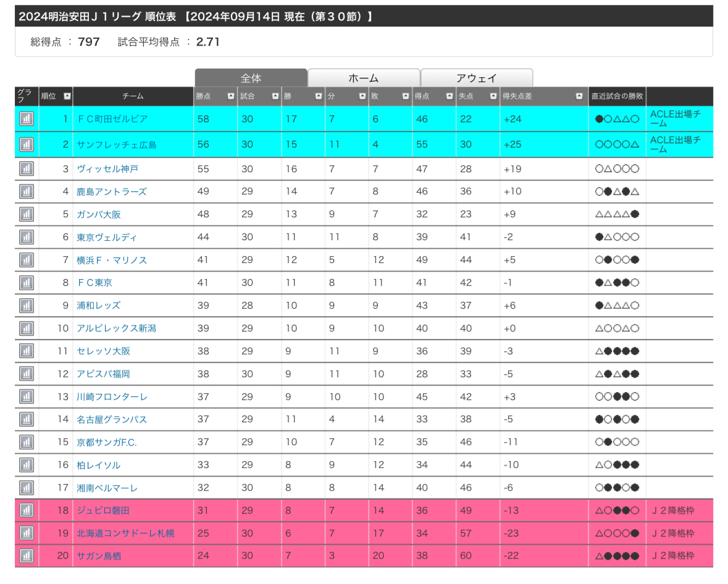The image size is (728, 584).
Task: Open the 鹿島アントラーズ team link
Action: (x=112, y=192)
